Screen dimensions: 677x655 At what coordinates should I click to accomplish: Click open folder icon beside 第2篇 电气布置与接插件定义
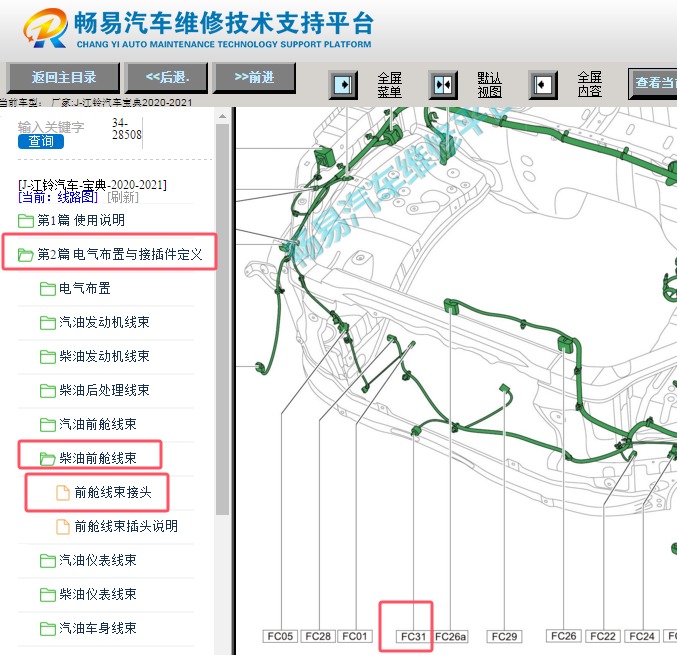[x=25, y=255]
